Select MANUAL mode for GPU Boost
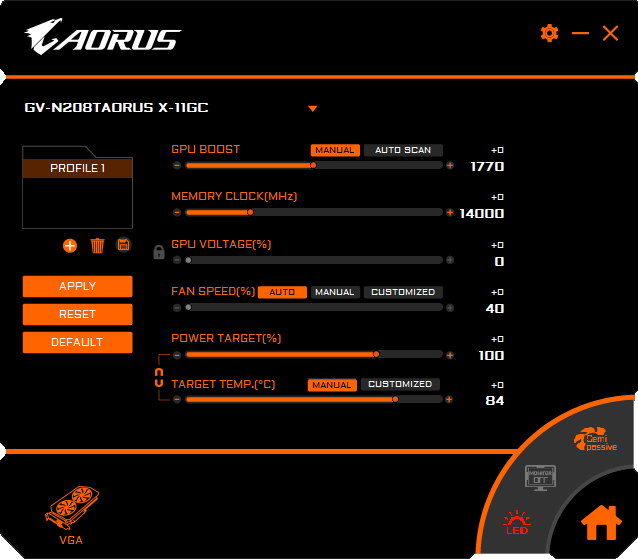Viewport: 638px width, 559px height. click(335, 150)
